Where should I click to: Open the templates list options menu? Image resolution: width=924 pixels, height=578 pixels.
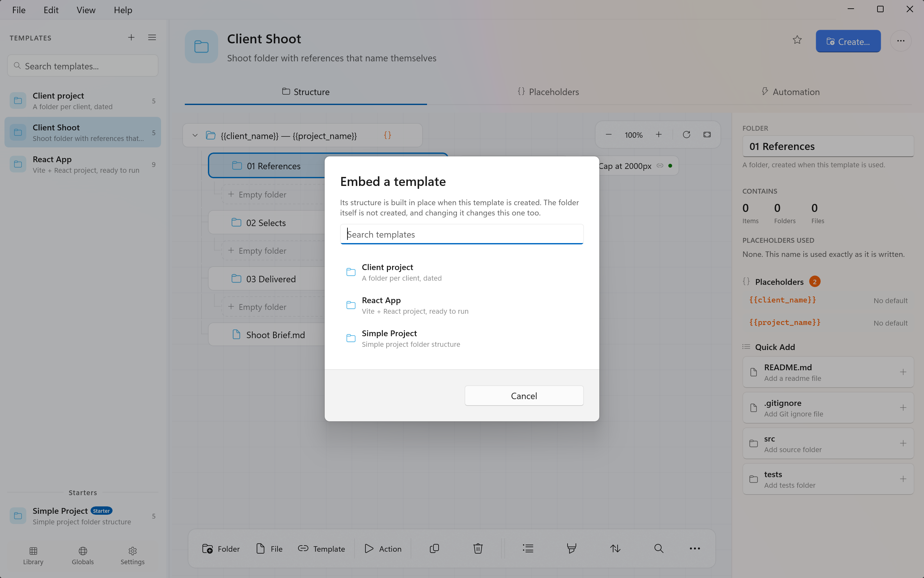(152, 38)
